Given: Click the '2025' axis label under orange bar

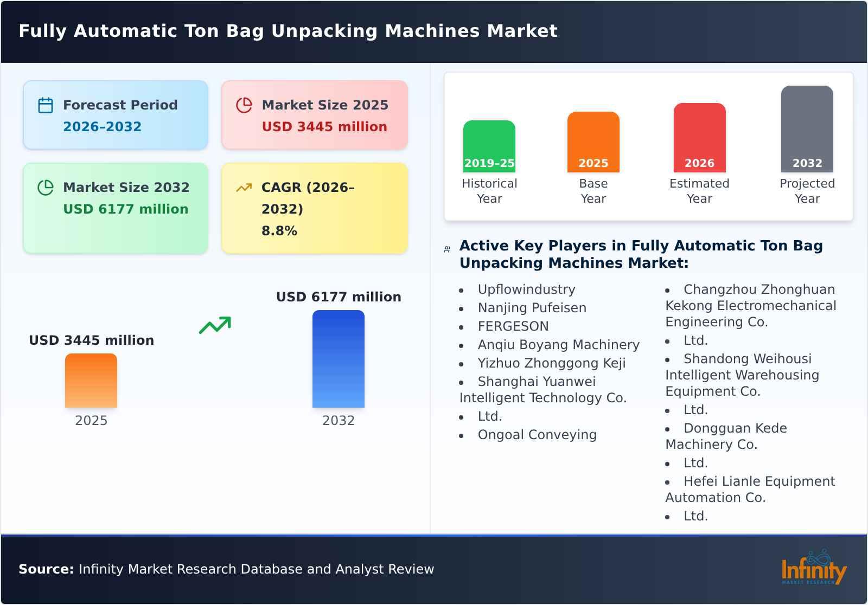Looking at the screenshot, I should pyautogui.click(x=91, y=421).
